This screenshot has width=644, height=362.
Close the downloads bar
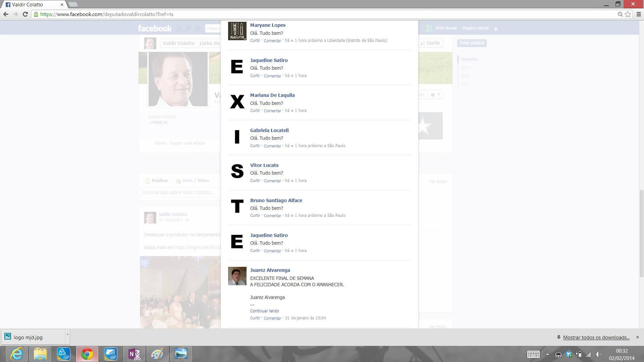pos(637,337)
